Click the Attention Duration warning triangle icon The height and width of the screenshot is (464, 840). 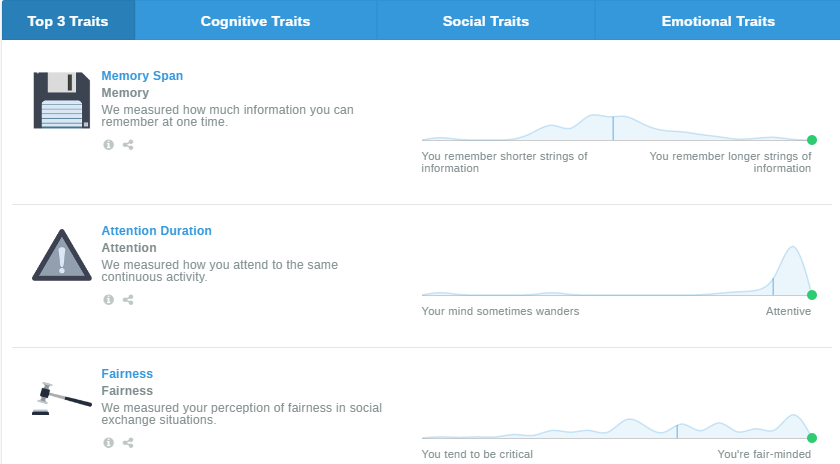point(62,255)
